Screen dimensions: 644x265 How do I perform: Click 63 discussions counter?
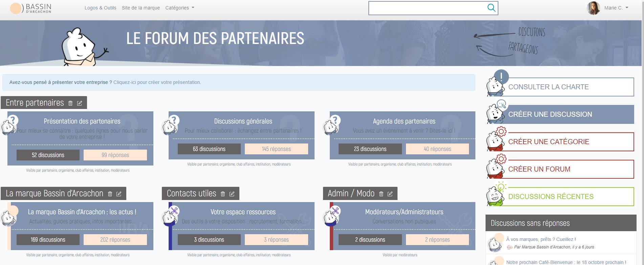pyautogui.click(x=209, y=149)
